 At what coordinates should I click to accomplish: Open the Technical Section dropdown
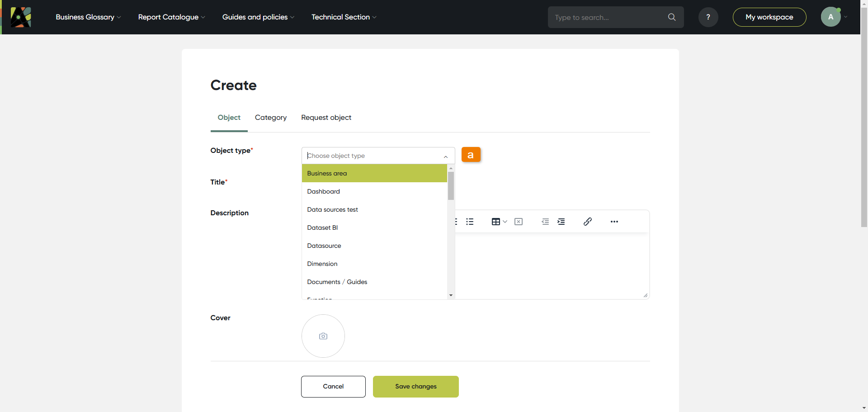(344, 17)
